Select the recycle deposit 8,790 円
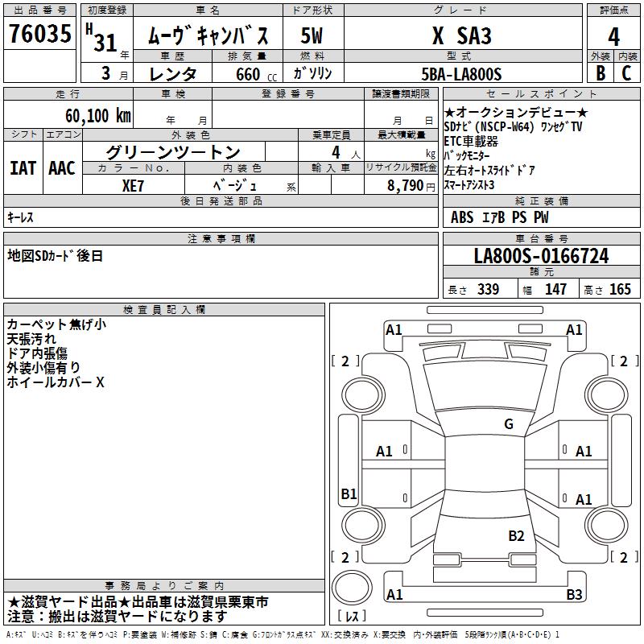Viewport: 644px width, 644px height. [411, 186]
